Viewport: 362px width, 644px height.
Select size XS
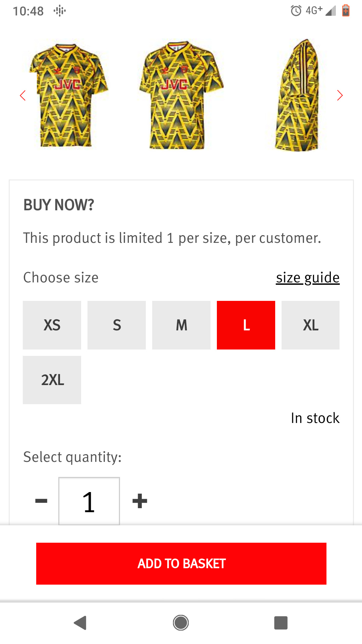click(52, 325)
